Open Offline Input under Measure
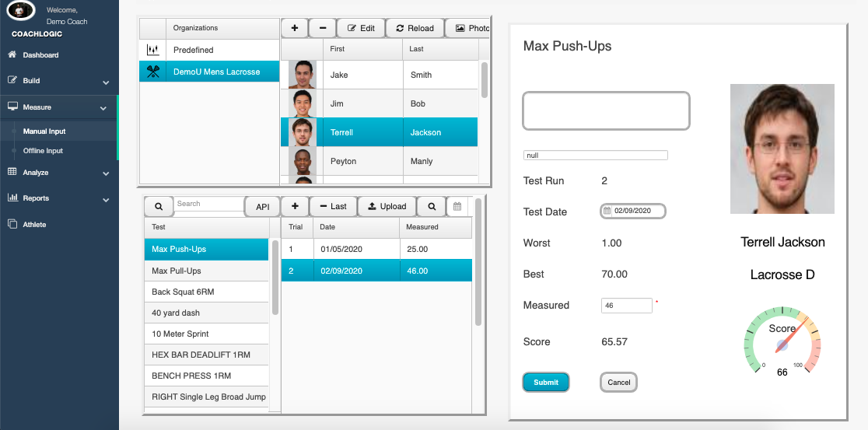 pos(43,151)
